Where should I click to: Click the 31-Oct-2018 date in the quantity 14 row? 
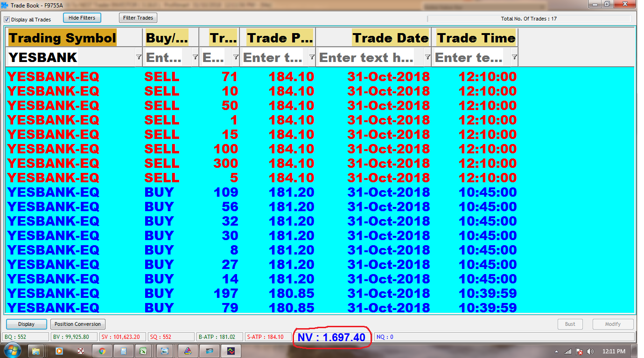388,279
